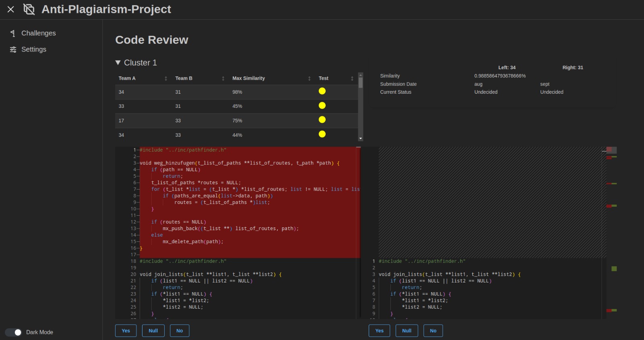This screenshot has height=340, width=644.
Task: Mark left submission as Null
Action: pyautogui.click(x=153, y=331)
